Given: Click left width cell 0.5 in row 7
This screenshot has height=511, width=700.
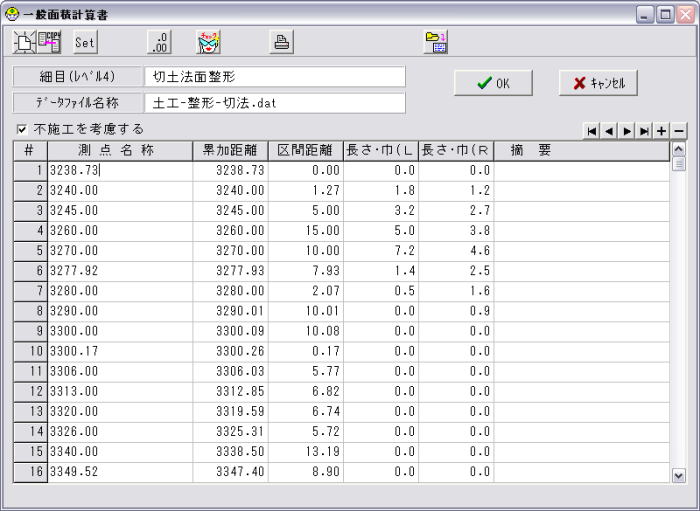Looking at the screenshot, I should (381, 291).
